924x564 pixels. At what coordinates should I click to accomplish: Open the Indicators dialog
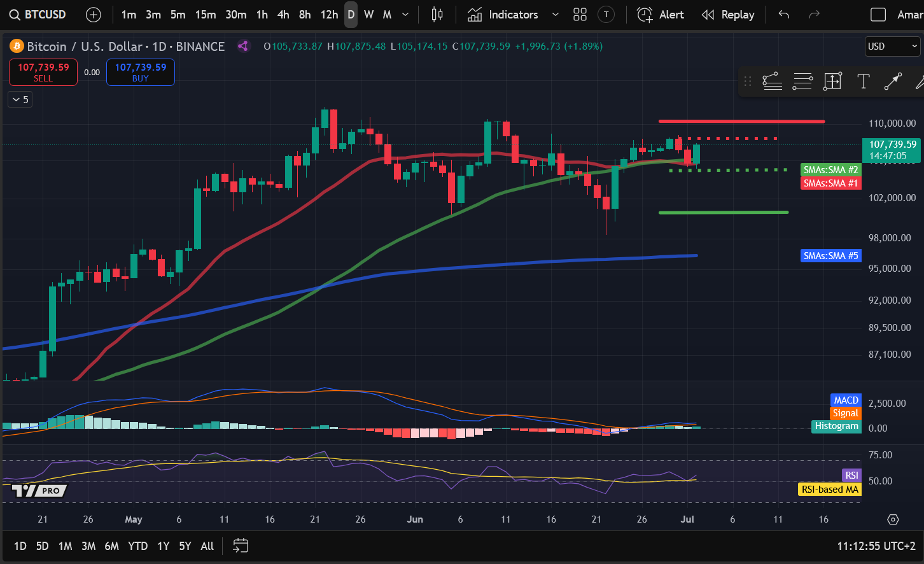pyautogui.click(x=503, y=15)
